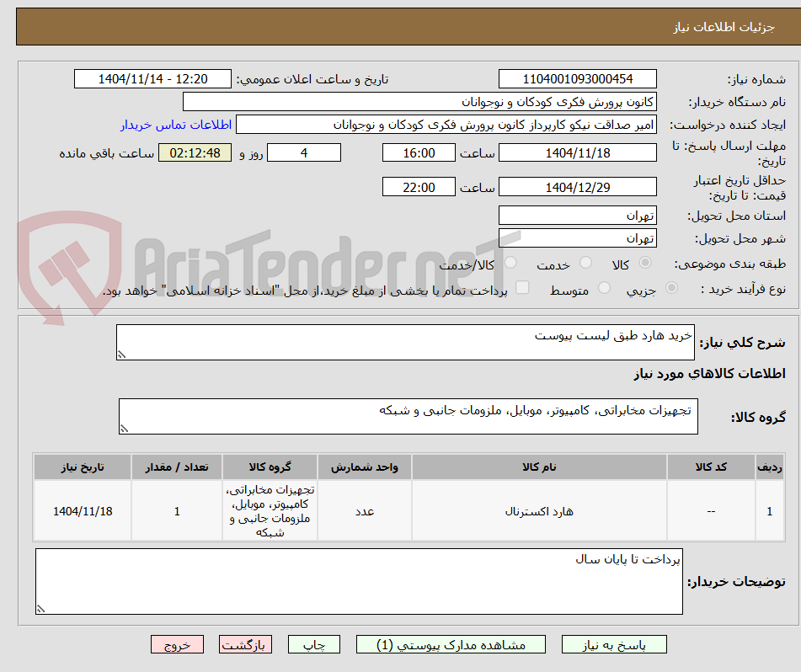Click the 'تعداد / مقدار' column header
Viewport: 801px width, 672px height.
(x=177, y=467)
